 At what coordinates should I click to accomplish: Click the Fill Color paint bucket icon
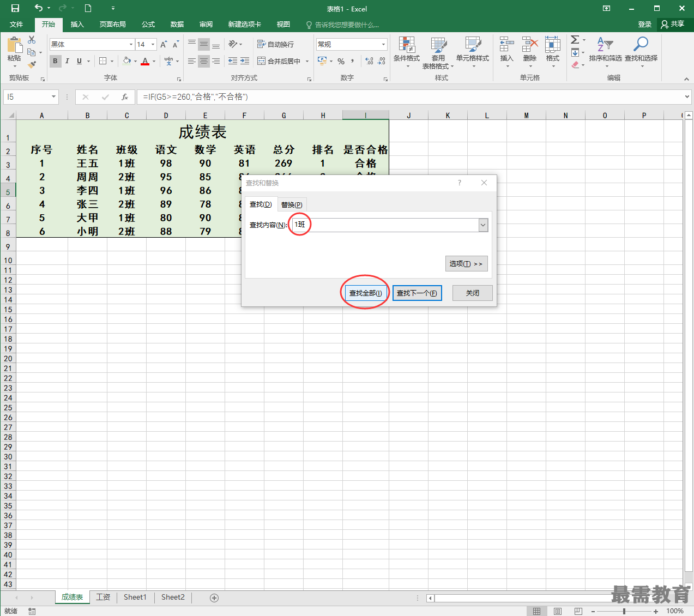[127, 61]
